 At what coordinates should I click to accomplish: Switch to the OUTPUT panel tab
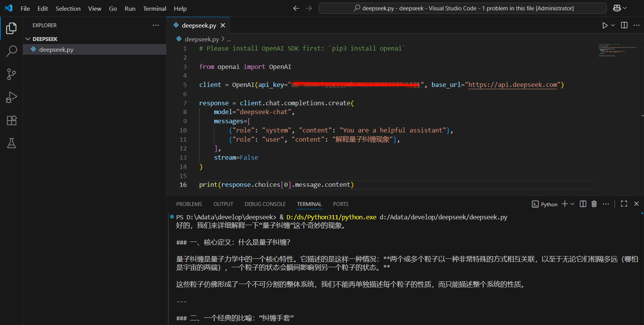[223, 204]
